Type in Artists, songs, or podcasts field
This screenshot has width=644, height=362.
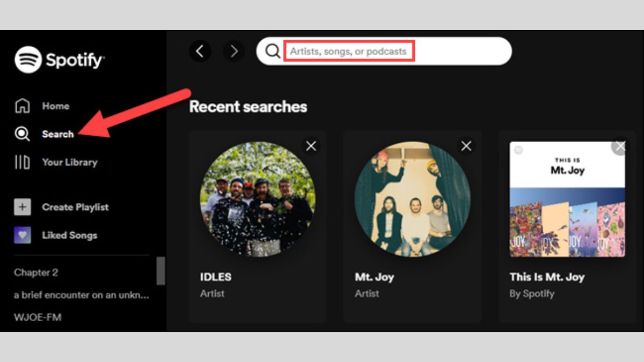point(349,51)
